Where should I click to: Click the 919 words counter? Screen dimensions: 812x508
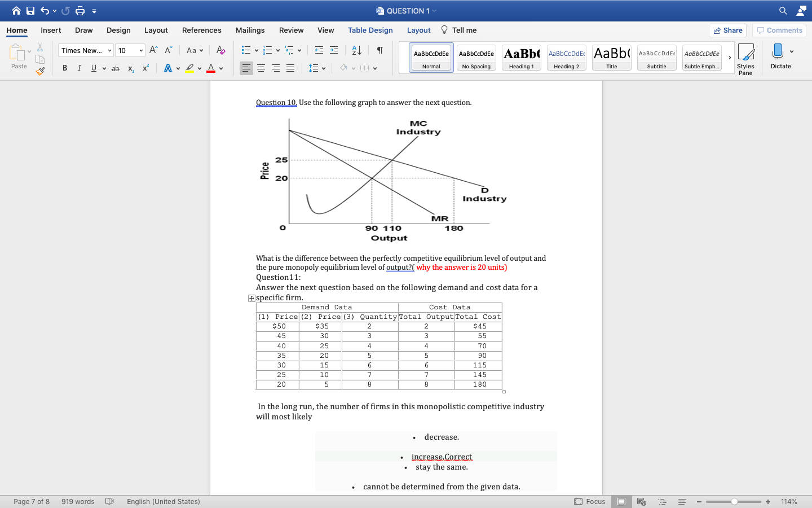point(78,501)
